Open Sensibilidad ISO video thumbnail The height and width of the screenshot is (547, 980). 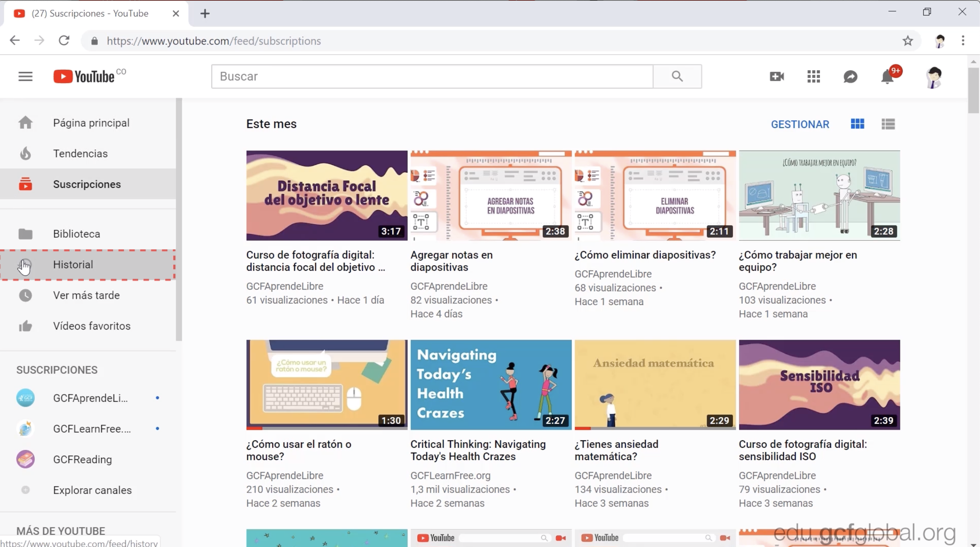(x=819, y=384)
